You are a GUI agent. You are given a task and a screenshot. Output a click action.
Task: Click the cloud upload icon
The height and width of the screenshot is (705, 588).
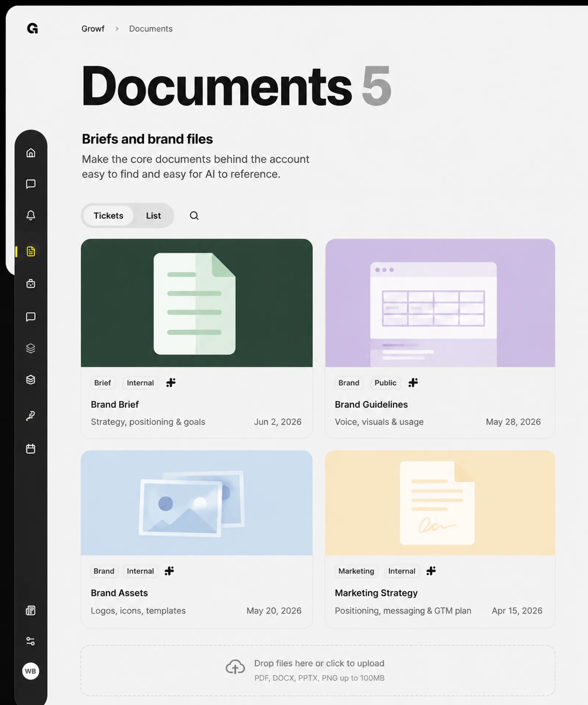point(235,667)
